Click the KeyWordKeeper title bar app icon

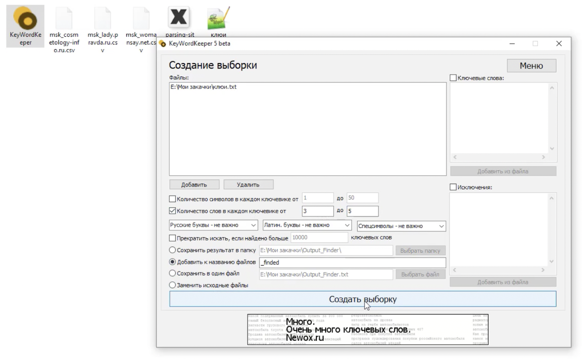tap(162, 44)
